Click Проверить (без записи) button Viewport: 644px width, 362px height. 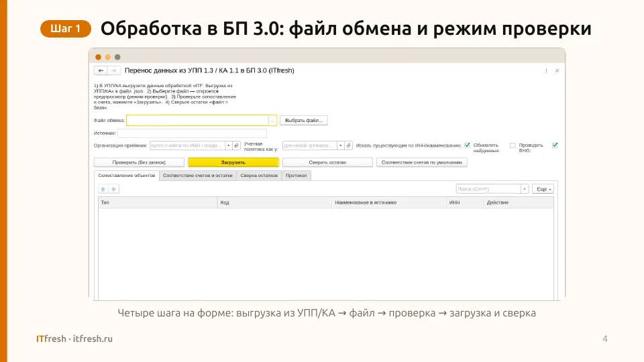[x=139, y=162]
